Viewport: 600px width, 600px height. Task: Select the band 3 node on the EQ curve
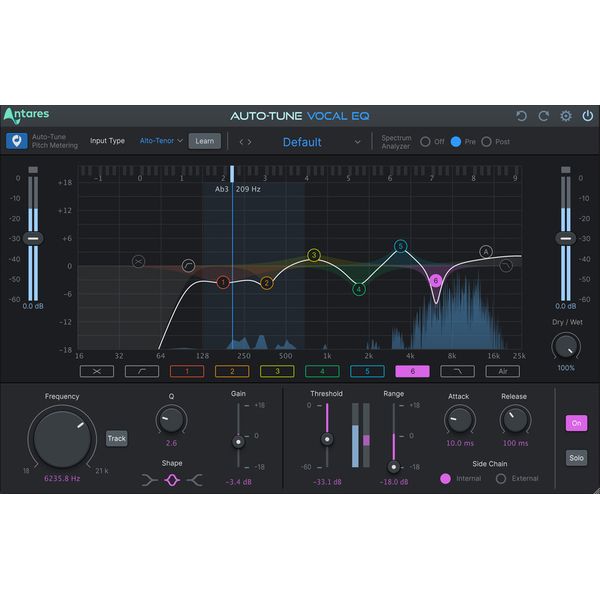click(x=314, y=255)
